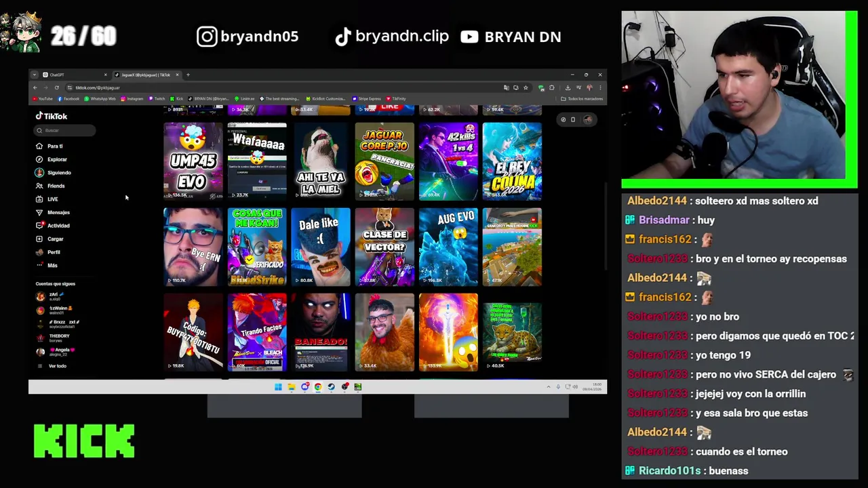
Task: Go to the Siguiendo feed
Action: point(54,172)
